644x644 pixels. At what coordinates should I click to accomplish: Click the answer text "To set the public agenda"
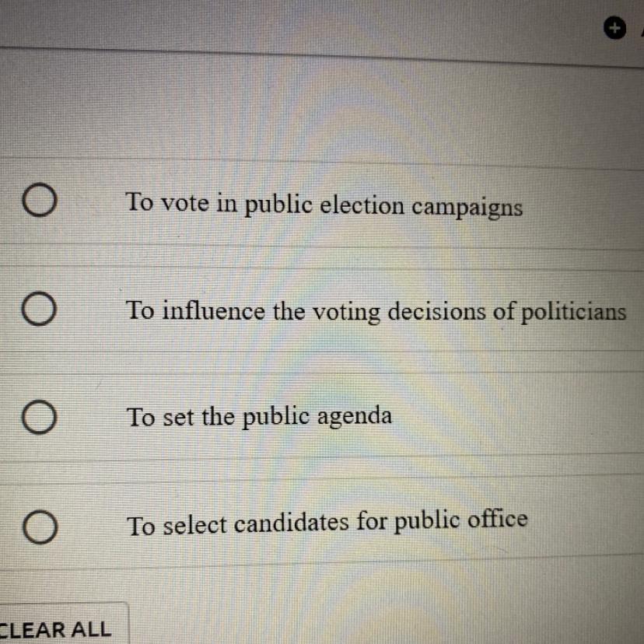(x=259, y=418)
